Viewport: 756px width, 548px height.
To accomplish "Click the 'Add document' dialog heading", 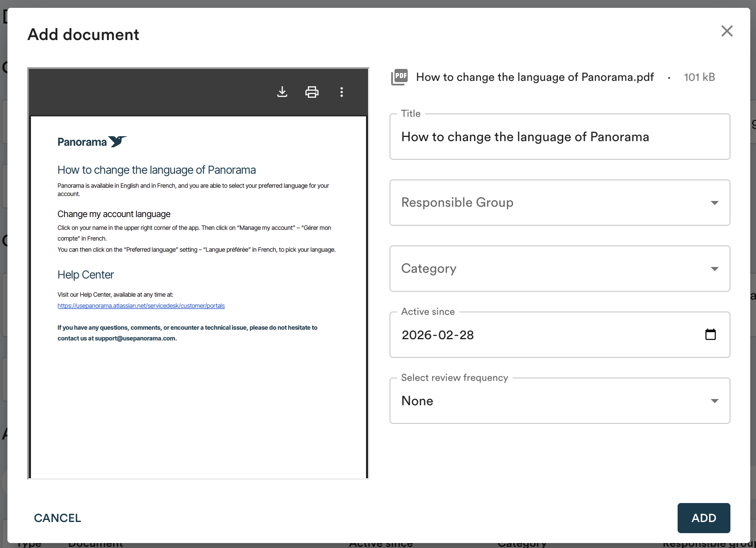I will (x=83, y=35).
